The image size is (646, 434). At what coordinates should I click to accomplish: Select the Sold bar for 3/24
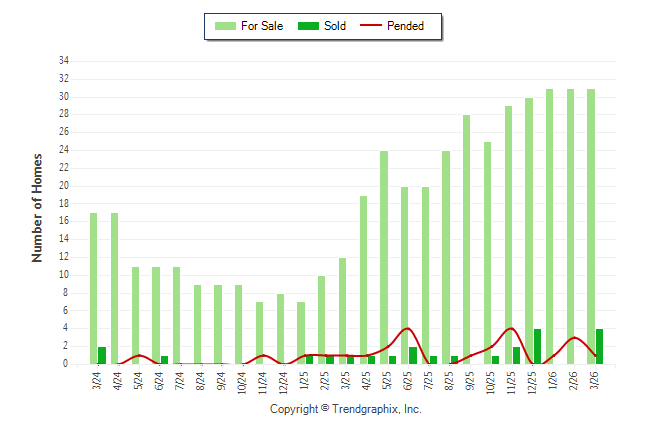(102, 355)
